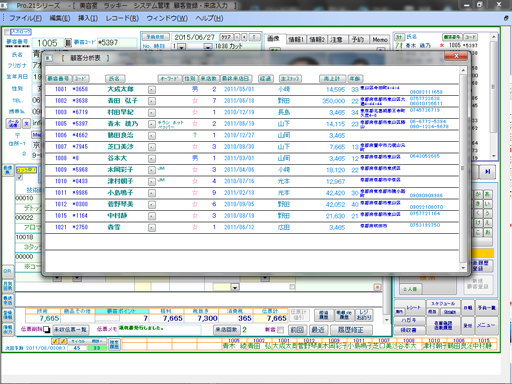512x384 pixels.
Task: Open the 編集(E) menu
Action: (x=60, y=18)
